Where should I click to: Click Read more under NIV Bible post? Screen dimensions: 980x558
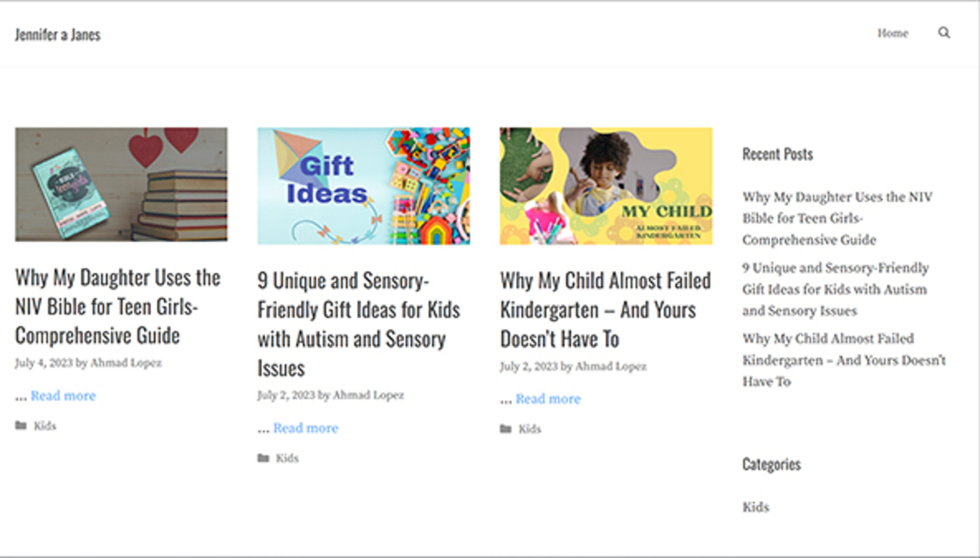tap(63, 395)
